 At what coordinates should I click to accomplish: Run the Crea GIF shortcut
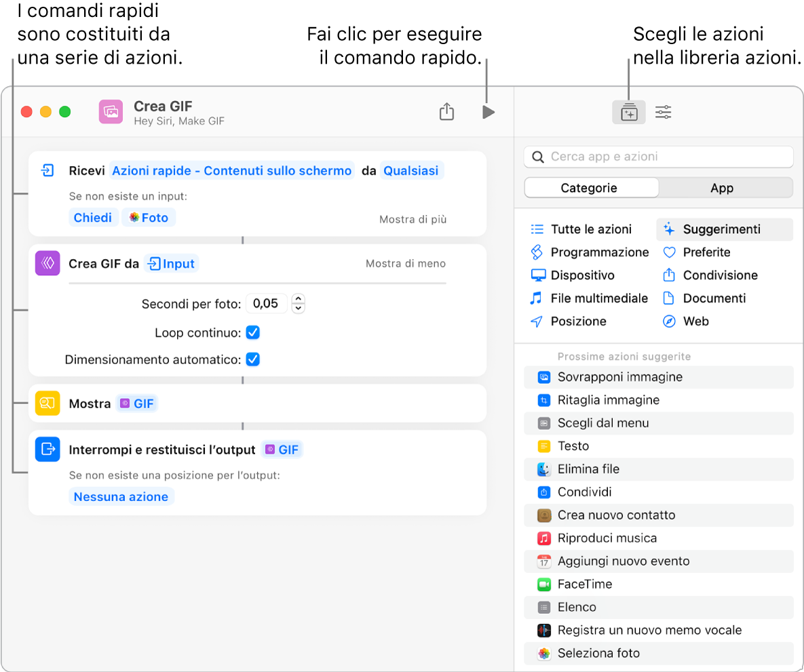point(488,112)
